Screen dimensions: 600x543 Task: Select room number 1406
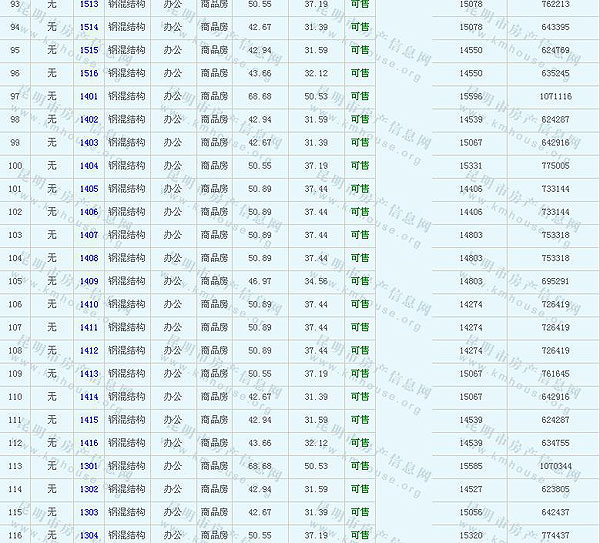pos(89,212)
